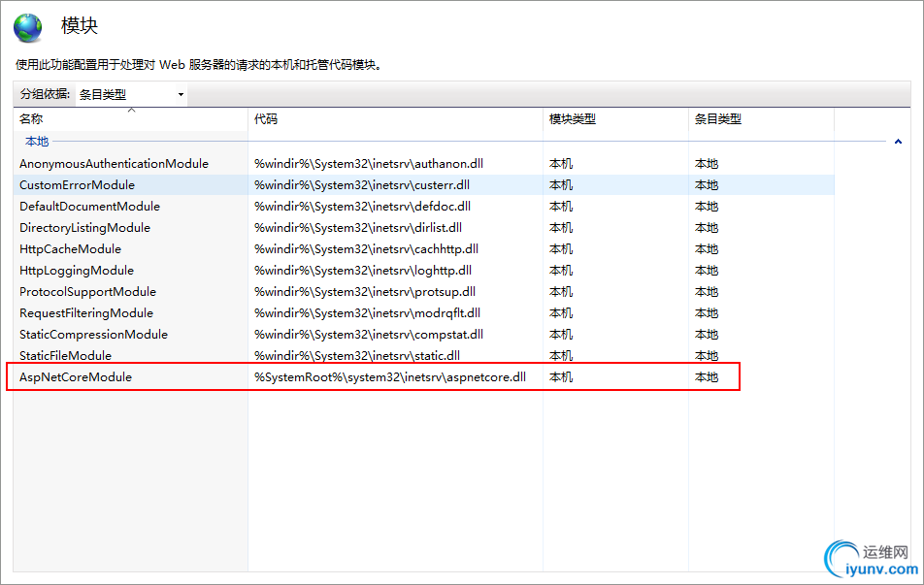Select the HttpCacheModule entry
Screen dimensions: 924x585
point(70,249)
